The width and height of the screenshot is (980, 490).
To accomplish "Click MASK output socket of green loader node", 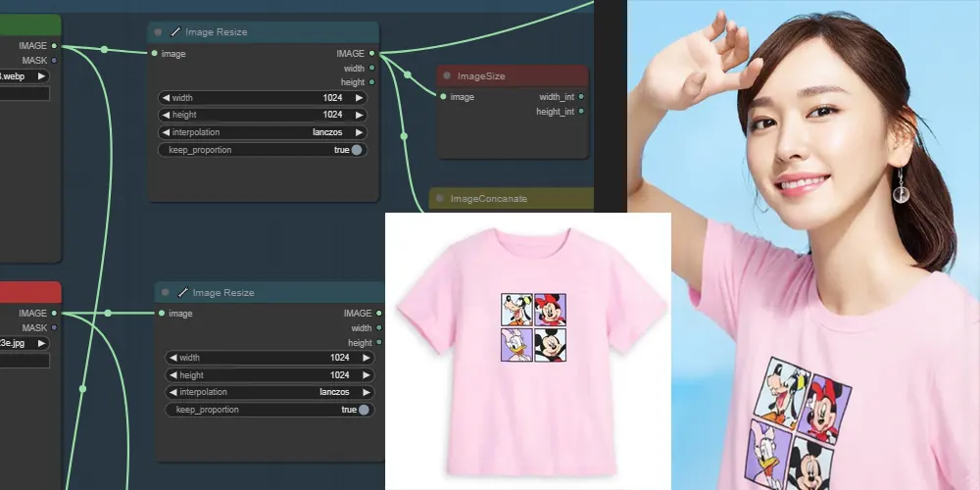I will pos(54,61).
